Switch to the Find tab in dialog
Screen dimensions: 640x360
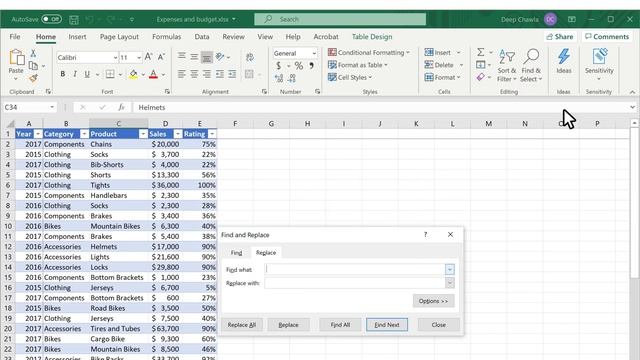coord(236,253)
